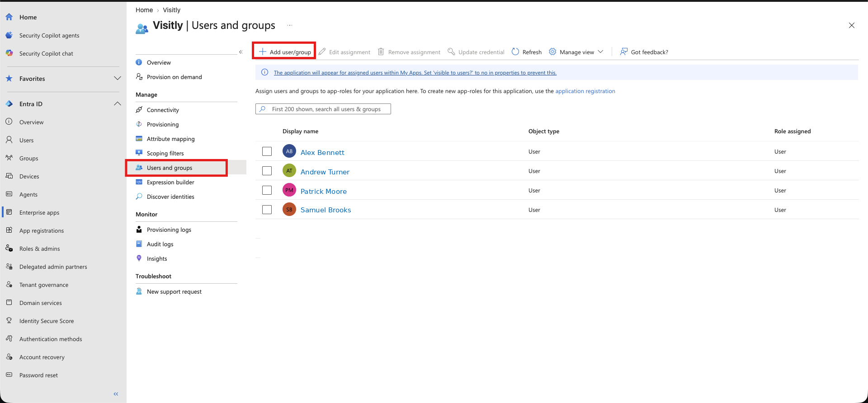This screenshot has height=403, width=868.
Task: Click Visitly in the breadcrumb
Action: (x=171, y=10)
